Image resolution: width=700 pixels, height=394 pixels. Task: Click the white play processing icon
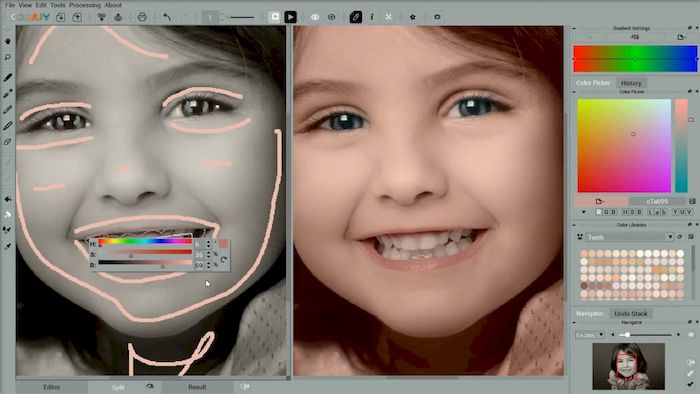click(275, 17)
